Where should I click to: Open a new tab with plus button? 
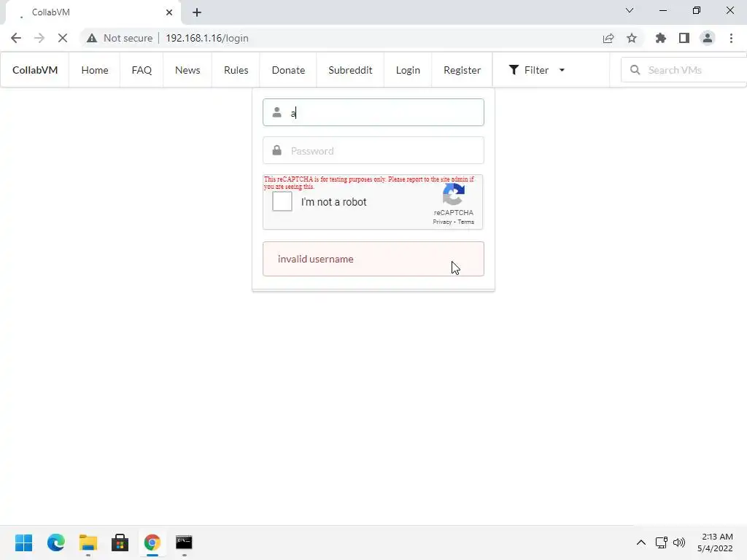click(197, 12)
